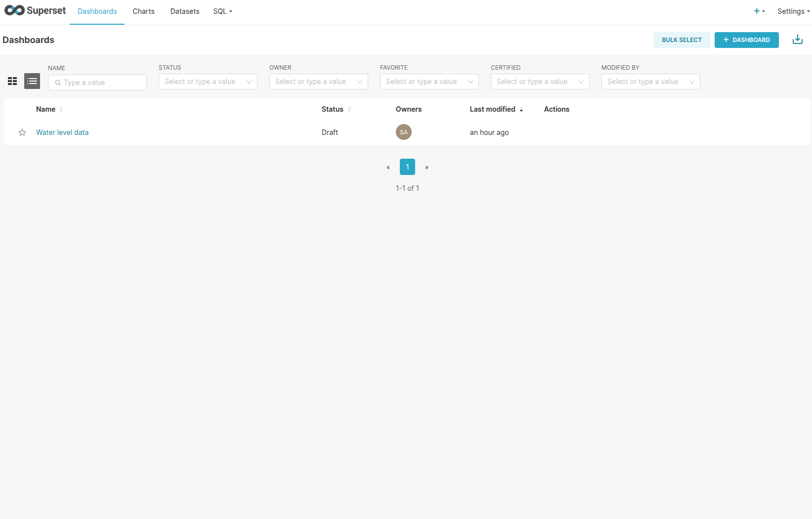
Task: Create a new dashboard with + Dashboard
Action: 746,40
